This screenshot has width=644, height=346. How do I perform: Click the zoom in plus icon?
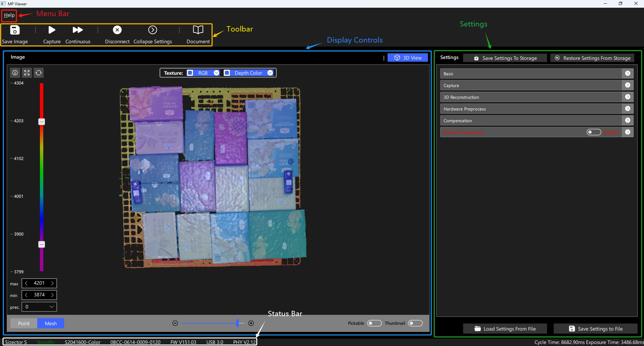[251, 323]
